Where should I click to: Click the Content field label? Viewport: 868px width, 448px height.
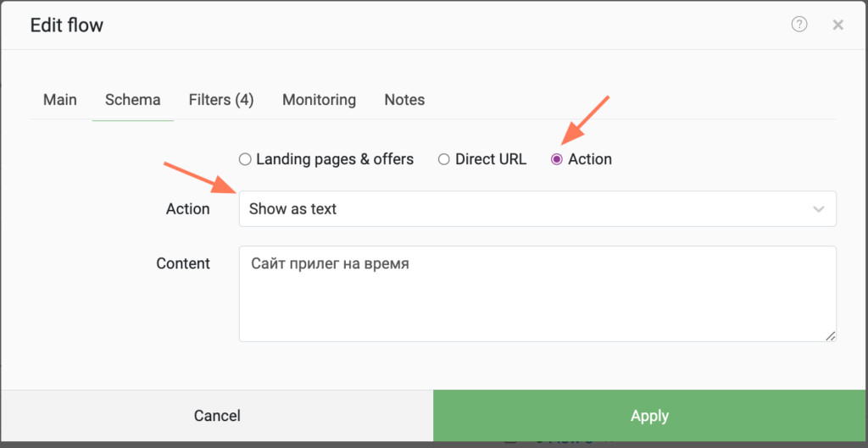coord(183,263)
